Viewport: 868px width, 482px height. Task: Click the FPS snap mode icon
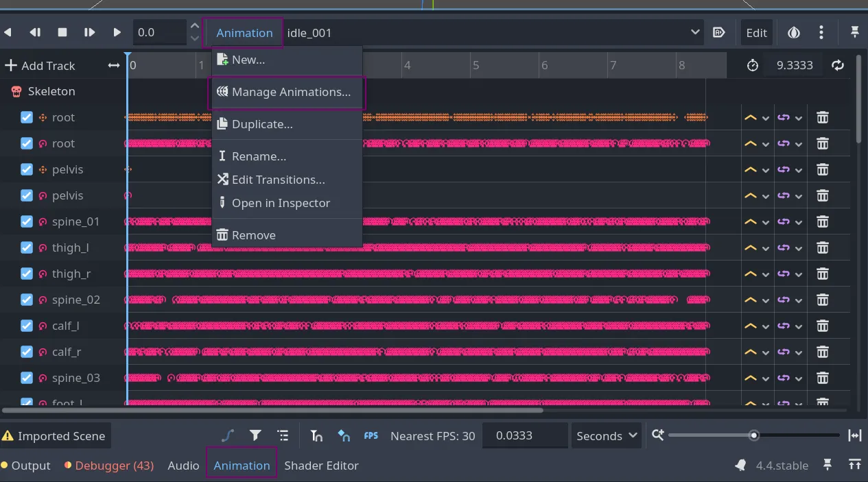371,435
